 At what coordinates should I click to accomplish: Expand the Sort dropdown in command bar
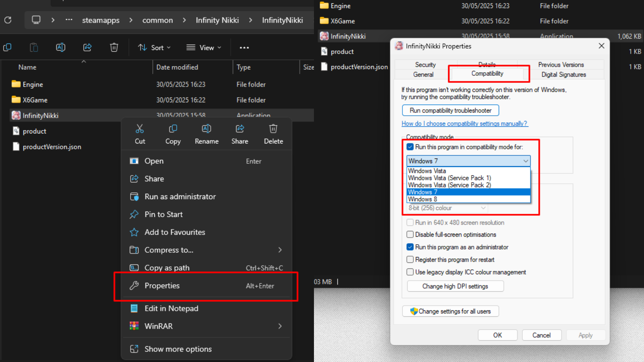coord(155,48)
